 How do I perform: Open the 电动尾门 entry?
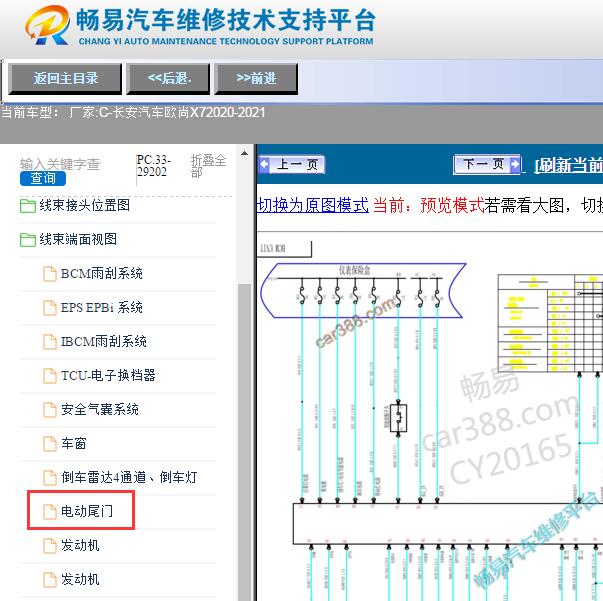tap(87, 511)
